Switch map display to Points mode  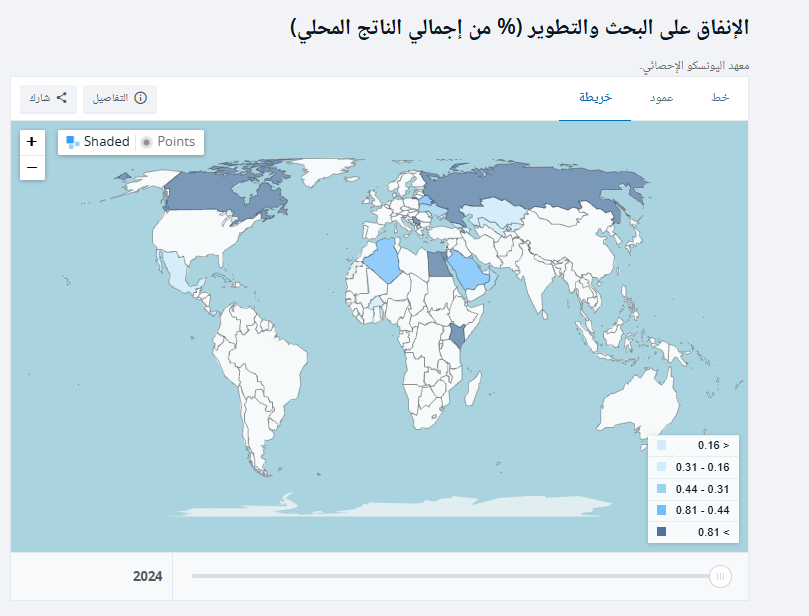point(169,142)
